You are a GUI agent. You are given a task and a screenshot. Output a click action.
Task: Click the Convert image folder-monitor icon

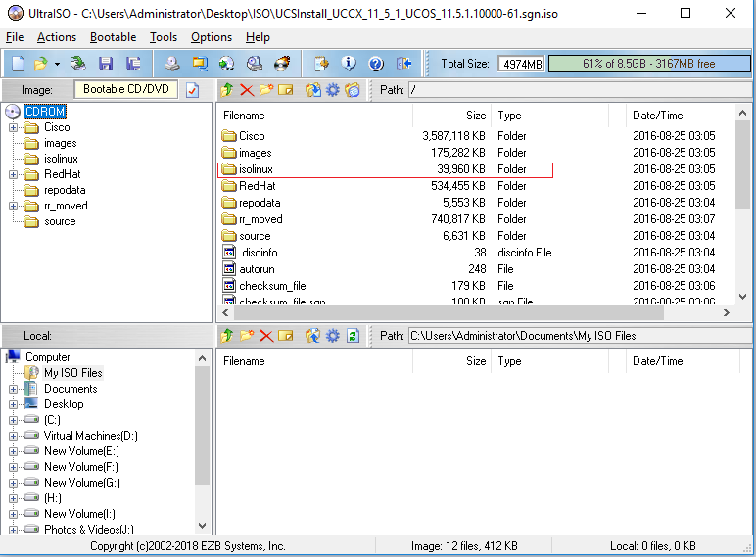point(200,63)
